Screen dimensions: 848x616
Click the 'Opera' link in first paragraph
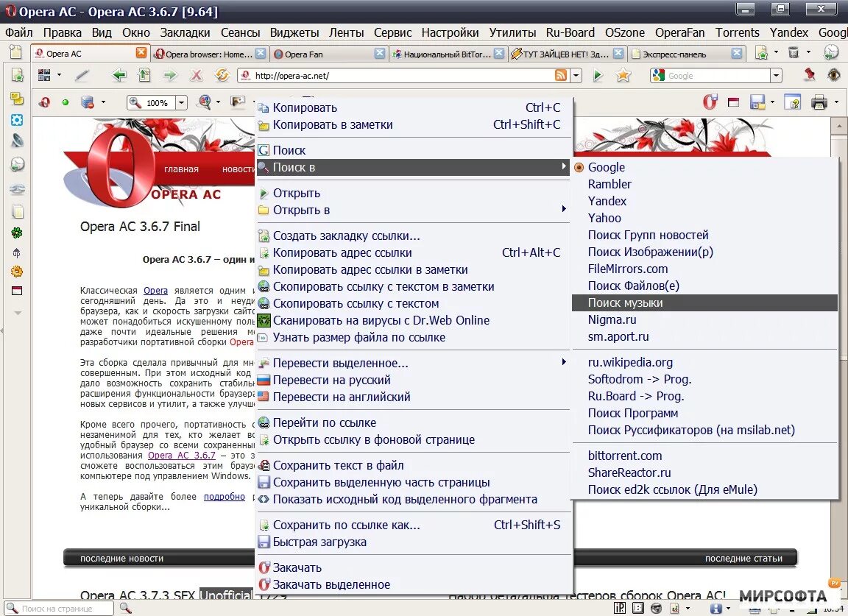(x=155, y=291)
